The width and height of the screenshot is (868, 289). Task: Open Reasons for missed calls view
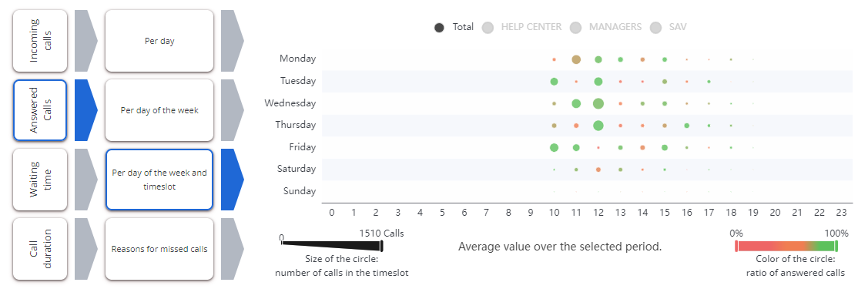coord(159,249)
